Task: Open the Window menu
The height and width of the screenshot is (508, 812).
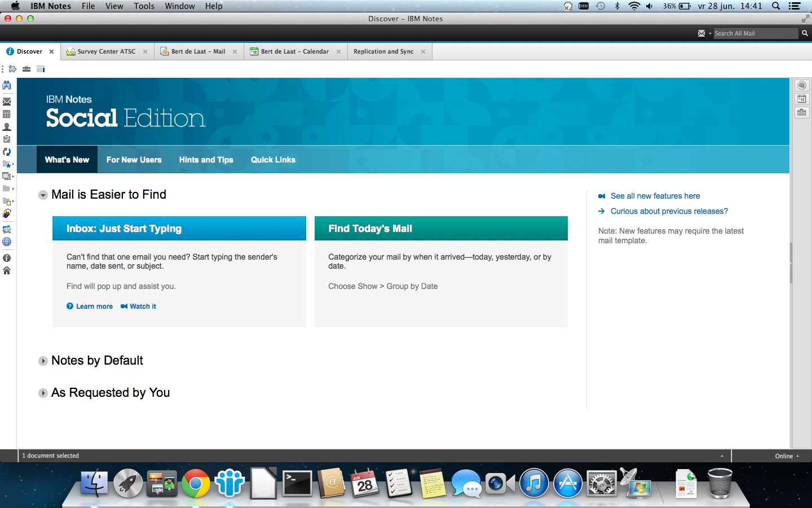Action: pos(180,6)
